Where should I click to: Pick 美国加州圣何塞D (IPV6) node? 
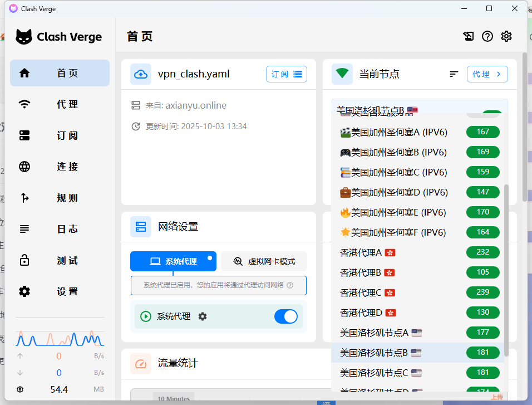[x=393, y=192]
